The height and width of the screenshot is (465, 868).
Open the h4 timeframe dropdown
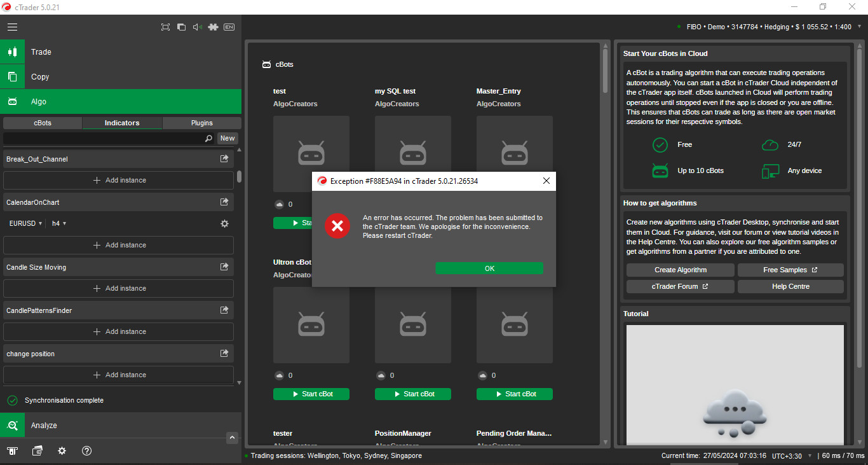59,223
